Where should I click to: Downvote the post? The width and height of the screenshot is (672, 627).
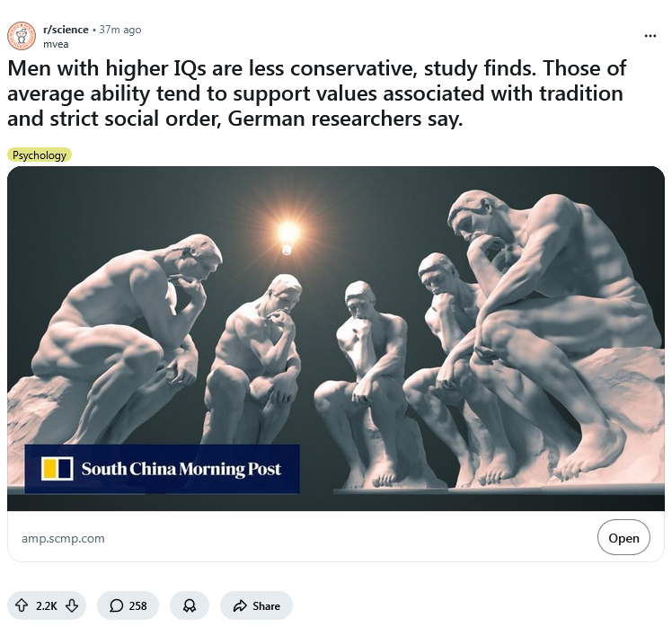pyautogui.click(x=72, y=605)
